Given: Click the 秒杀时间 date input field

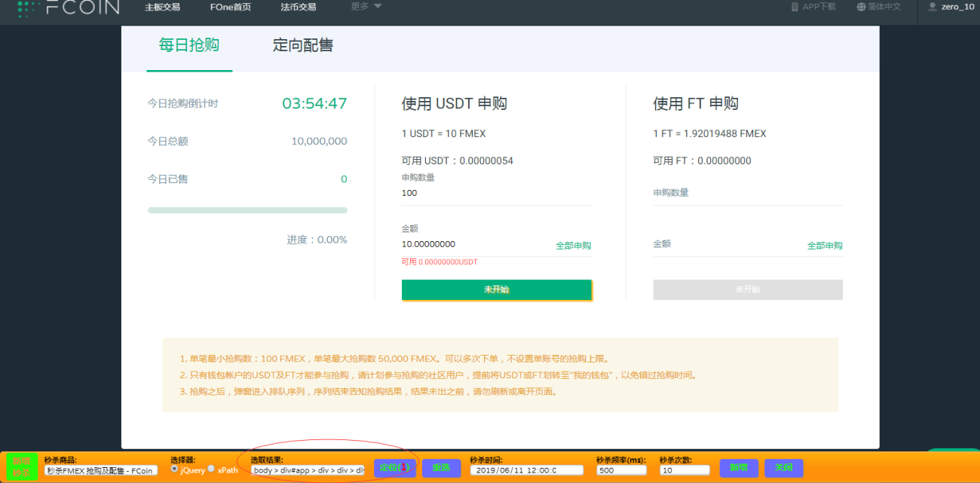Looking at the screenshot, I should click(x=527, y=470).
